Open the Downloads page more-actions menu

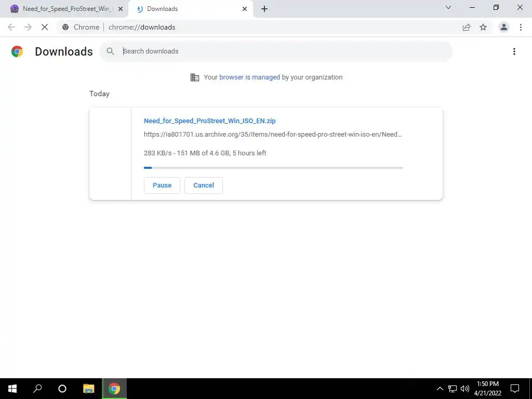click(x=514, y=51)
